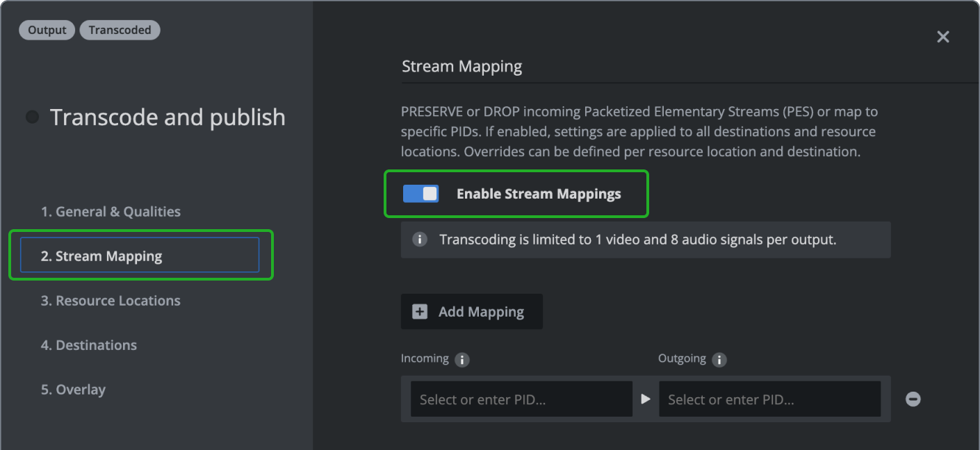The height and width of the screenshot is (450, 980).
Task: Click the arrow between Incoming and Outgoing fields
Action: [646, 399]
